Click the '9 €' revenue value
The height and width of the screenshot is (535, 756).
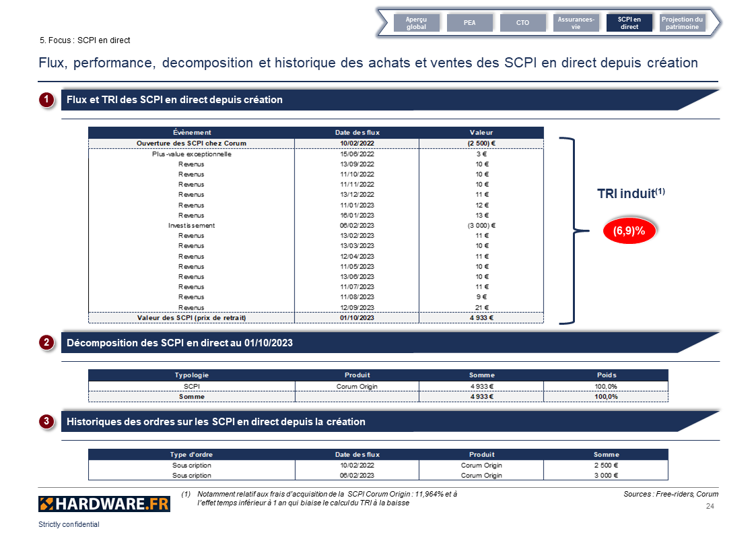[x=481, y=296]
